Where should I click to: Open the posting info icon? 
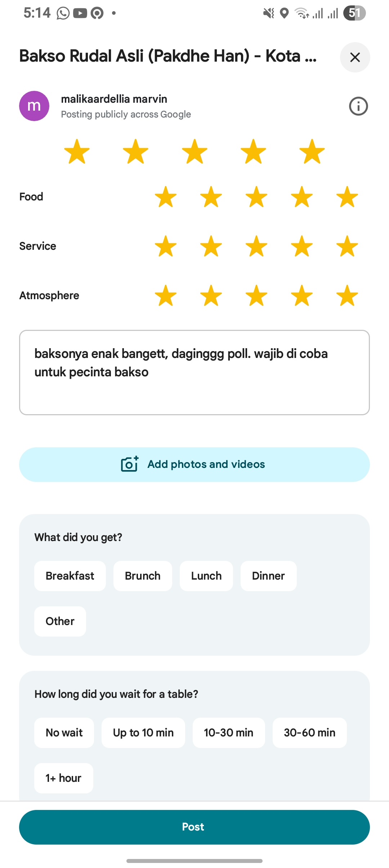click(x=358, y=106)
